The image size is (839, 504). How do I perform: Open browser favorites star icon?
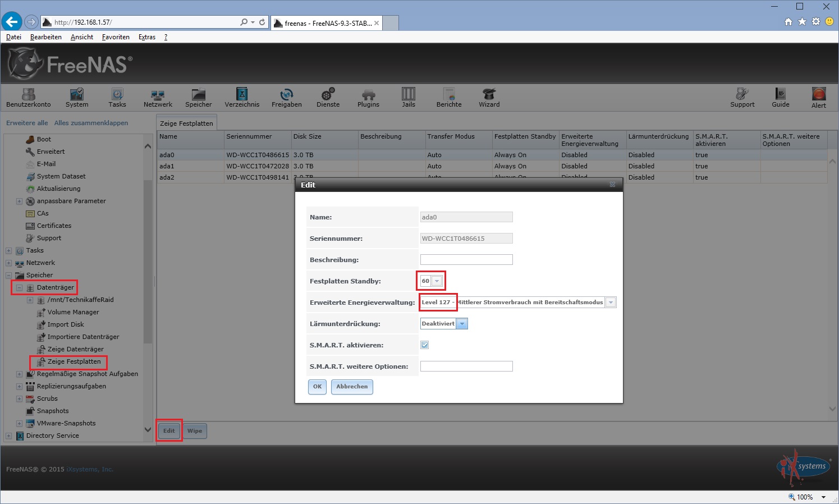(802, 21)
